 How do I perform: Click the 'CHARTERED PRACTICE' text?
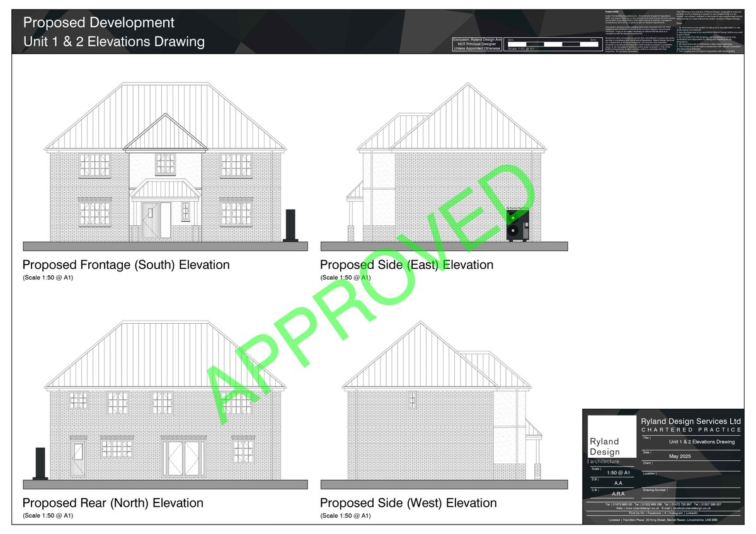pyautogui.click(x=691, y=430)
